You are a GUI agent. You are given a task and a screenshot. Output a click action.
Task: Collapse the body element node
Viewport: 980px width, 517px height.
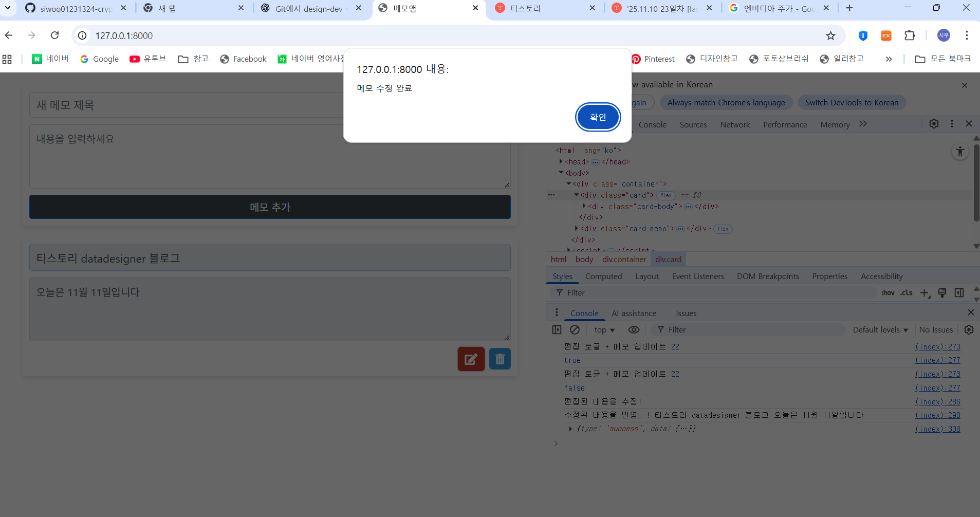[x=561, y=173]
